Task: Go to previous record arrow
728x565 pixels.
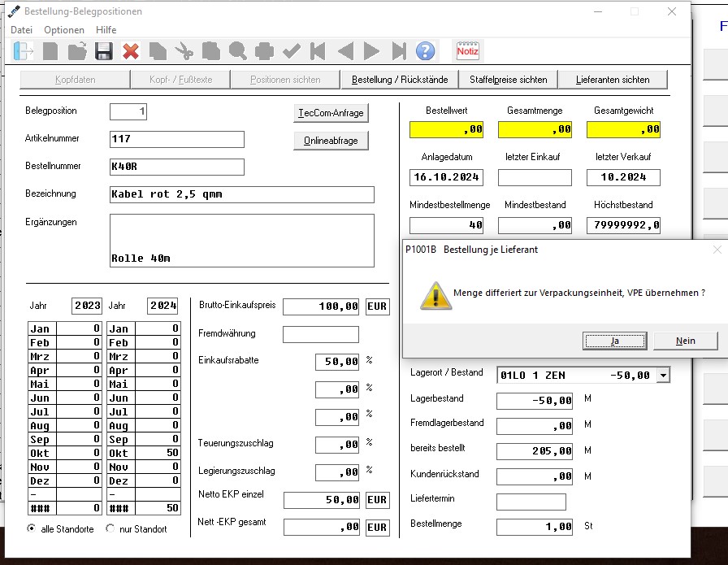Action: [345, 51]
